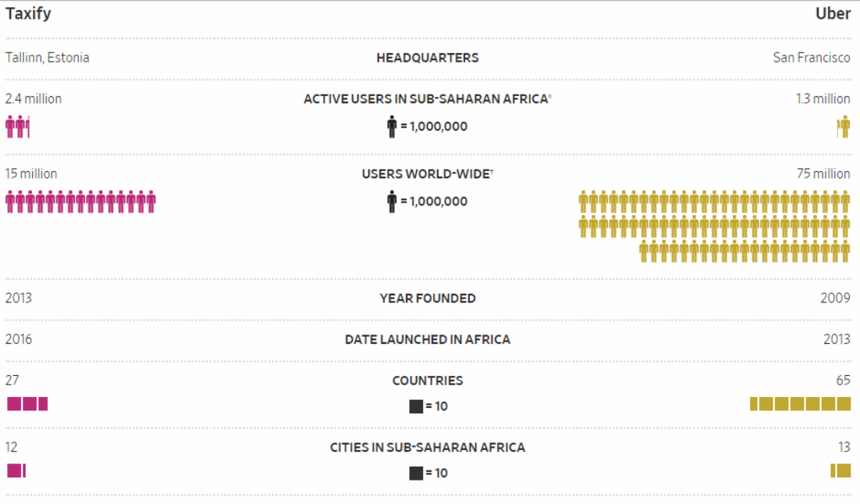Select Taxify's pink people pictogram for 2.4 million
The width and height of the screenshot is (860, 504).
pyautogui.click(x=17, y=127)
